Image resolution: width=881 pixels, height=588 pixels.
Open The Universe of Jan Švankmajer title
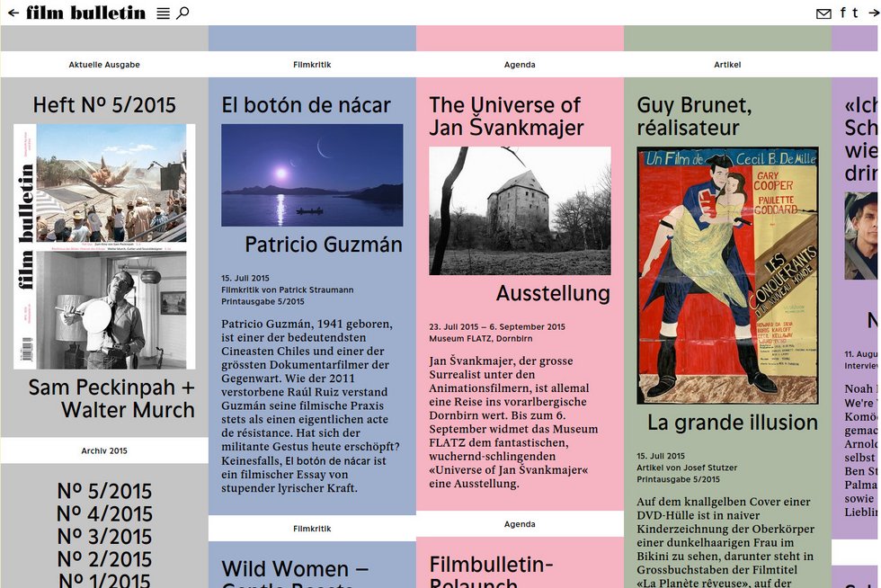[506, 116]
